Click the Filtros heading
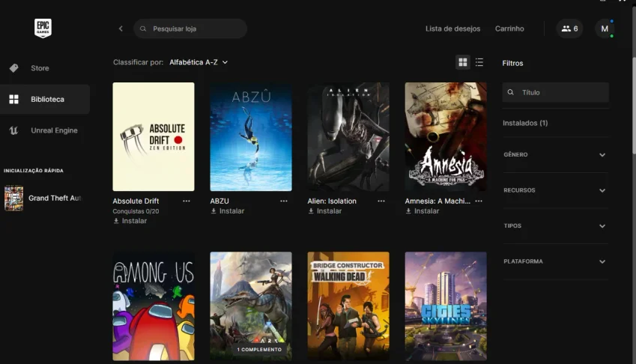The width and height of the screenshot is (636, 364). pos(512,63)
